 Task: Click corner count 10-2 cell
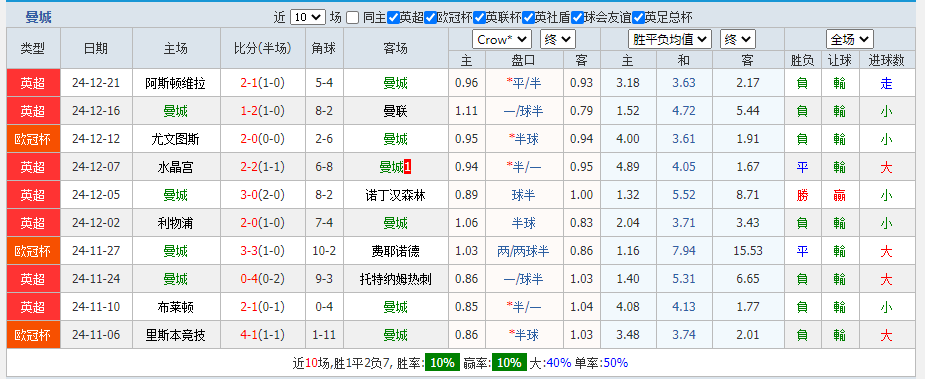tap(324, 251)
